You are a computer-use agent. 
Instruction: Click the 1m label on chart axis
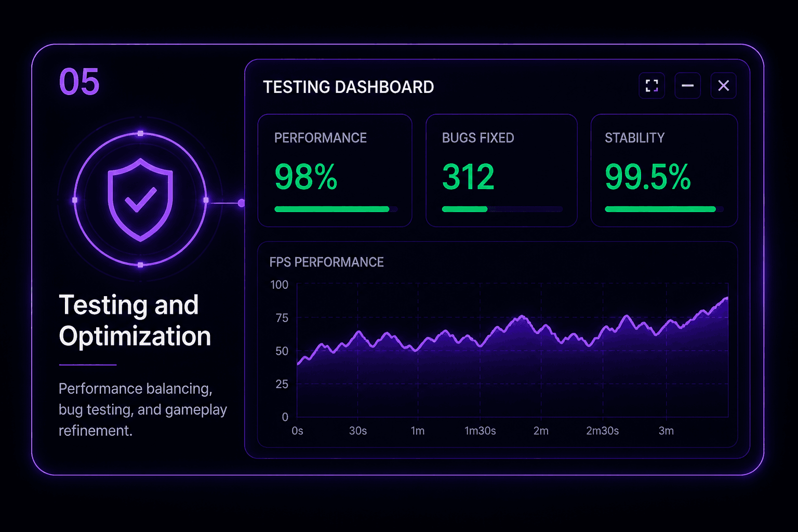[418, 431]
